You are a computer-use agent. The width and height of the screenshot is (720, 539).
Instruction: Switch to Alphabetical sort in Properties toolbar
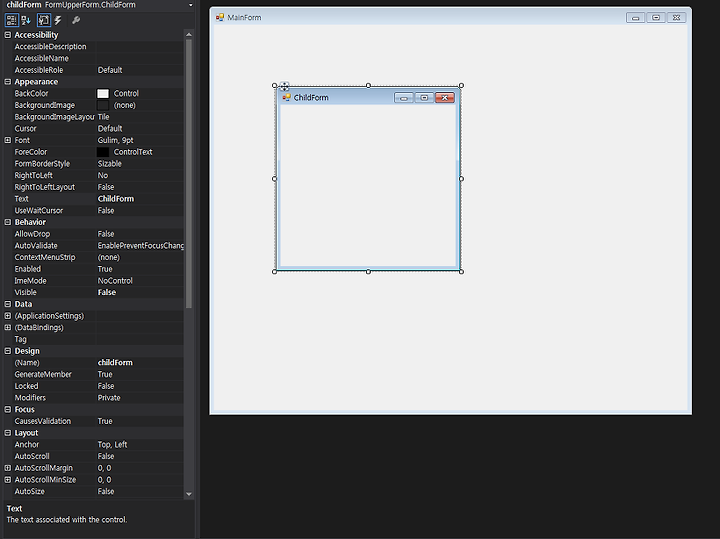(26, 20)
